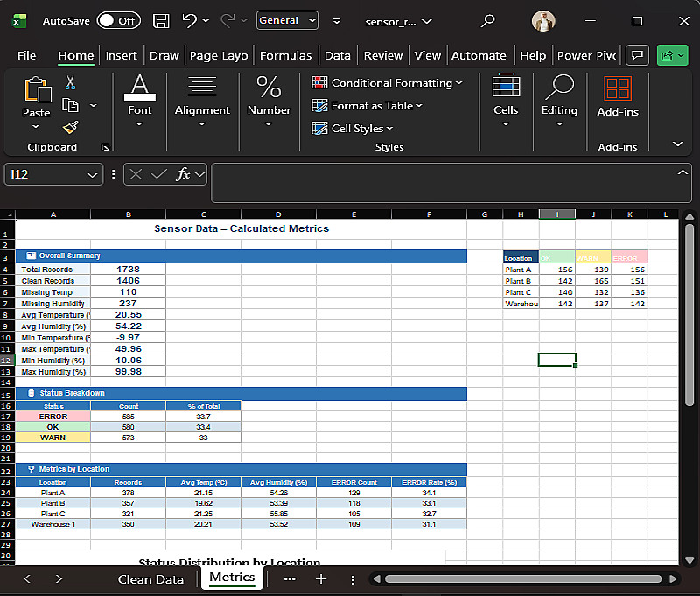Open the Comments pane icon
700x596 pixels.
coord(638,55)
